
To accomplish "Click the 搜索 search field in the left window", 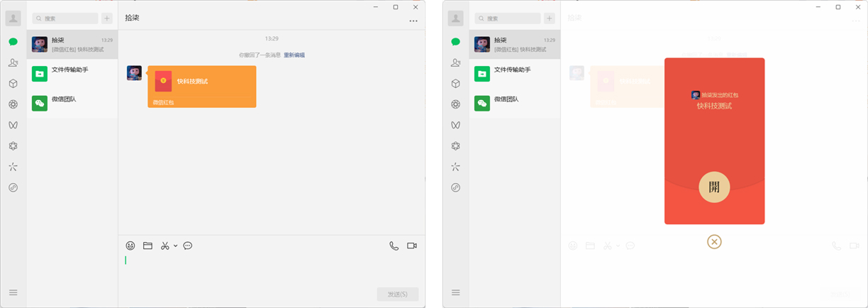I will click(x=65, y=18).
